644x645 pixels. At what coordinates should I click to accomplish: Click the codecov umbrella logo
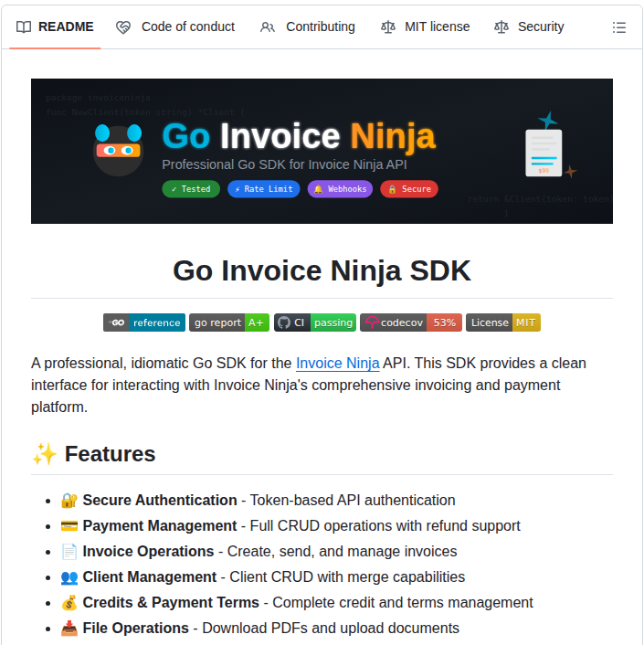[372, 322]
